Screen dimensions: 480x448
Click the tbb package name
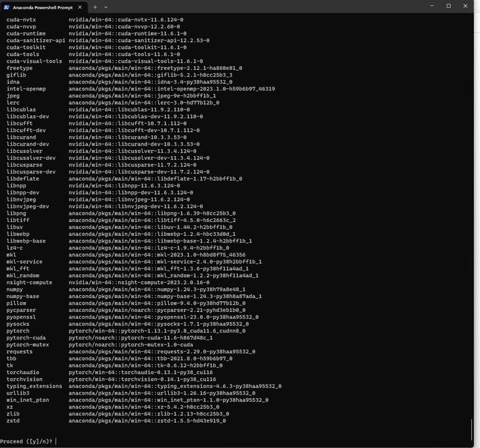point(11,359)
